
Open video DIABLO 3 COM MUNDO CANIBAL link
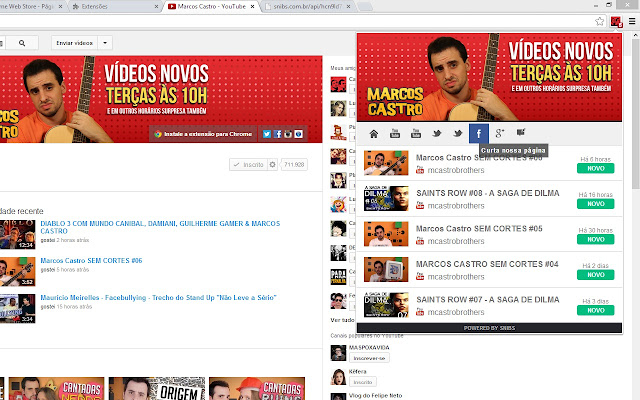(160, 227)
